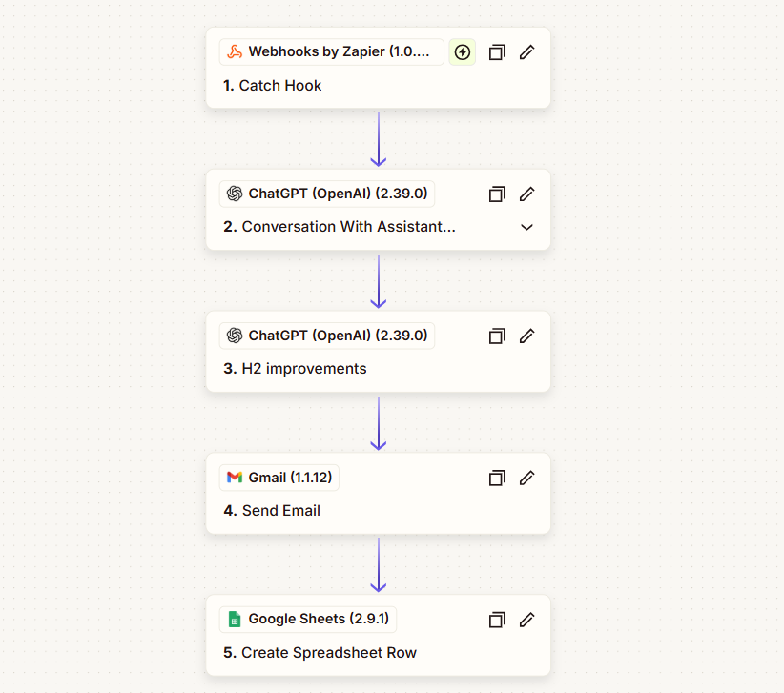Edit Catch Hook via its pencil icon

point(527,52)
